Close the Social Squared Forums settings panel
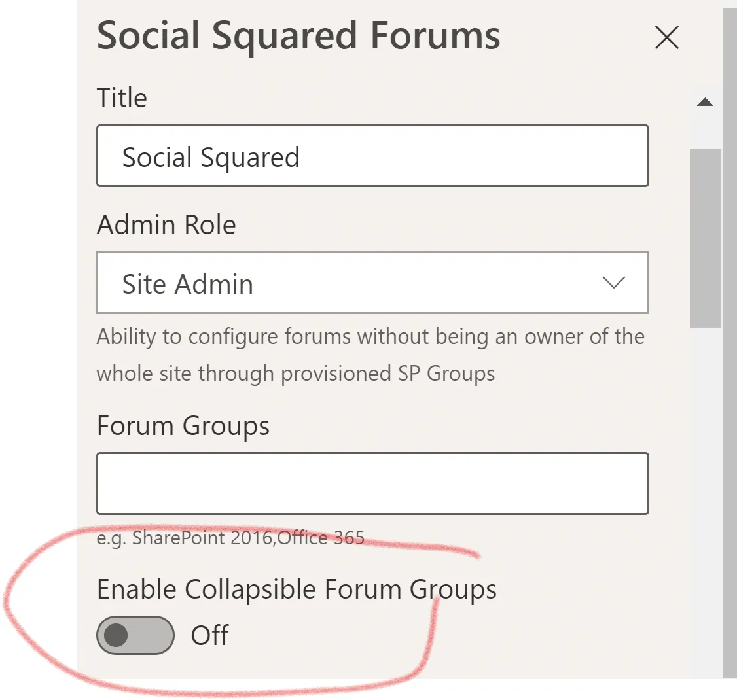Screen dimensions: 737x700 coord(666,38)
